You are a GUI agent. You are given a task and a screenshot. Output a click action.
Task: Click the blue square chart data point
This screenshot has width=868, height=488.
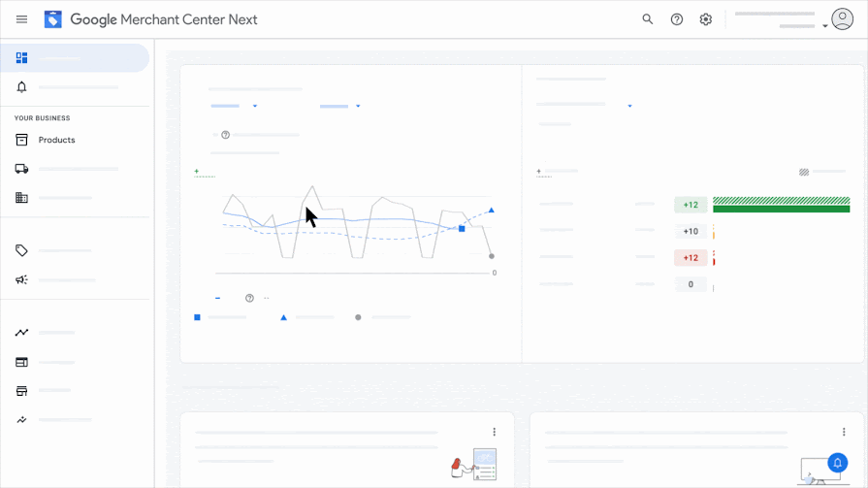click(462, 228)
